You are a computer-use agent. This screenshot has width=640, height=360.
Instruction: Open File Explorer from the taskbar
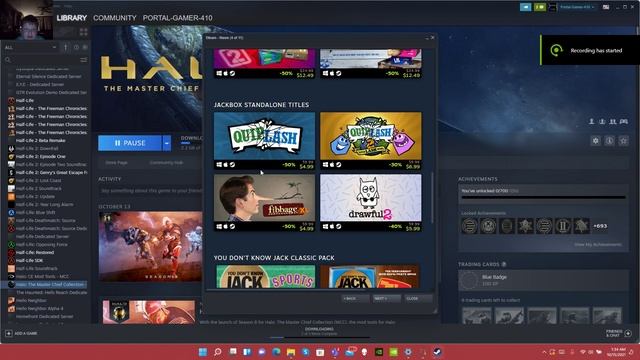(x=291, y=352)
